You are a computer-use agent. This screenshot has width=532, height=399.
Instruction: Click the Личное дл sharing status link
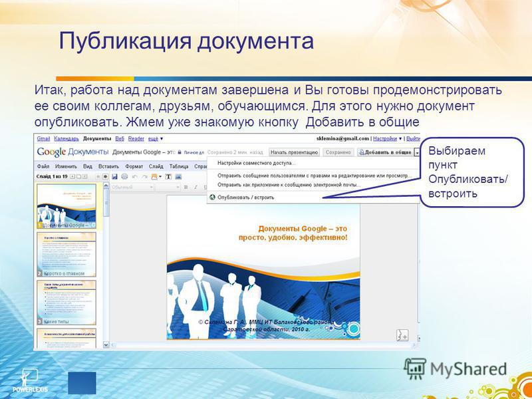point(194,153)
